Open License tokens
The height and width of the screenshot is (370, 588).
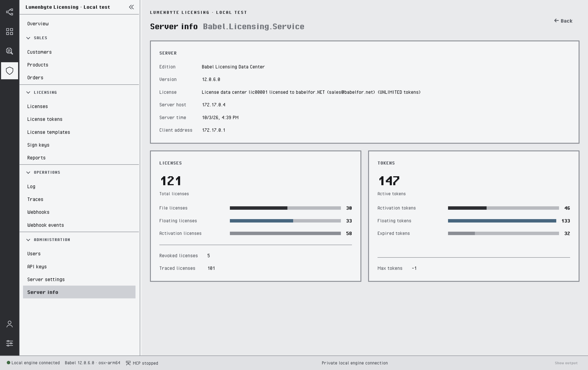pyautogui.click(x=79, y=119)
